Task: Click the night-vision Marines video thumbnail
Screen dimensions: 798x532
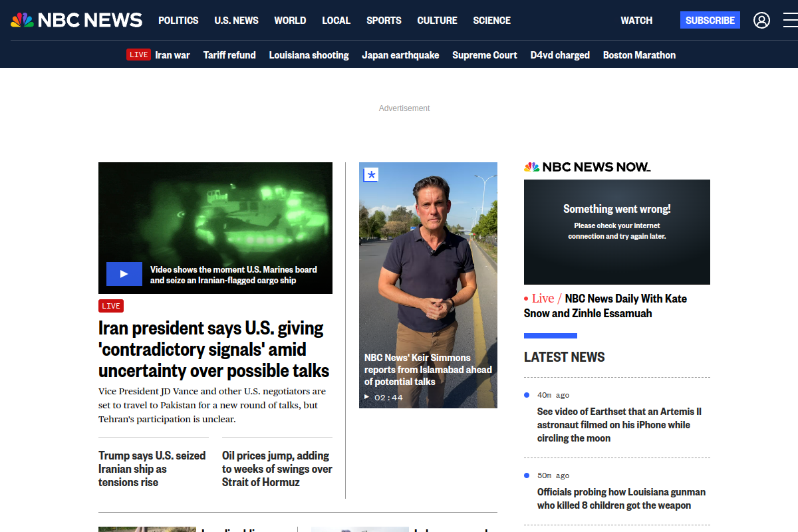Action: pyautogui.click(x=215, y=228)
